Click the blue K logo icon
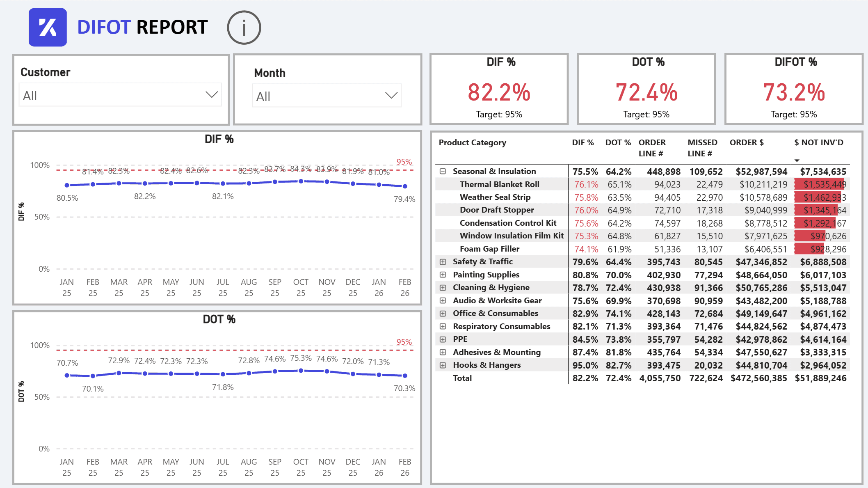The height and width of the screenshot is (488, 868). click(48, 27)
